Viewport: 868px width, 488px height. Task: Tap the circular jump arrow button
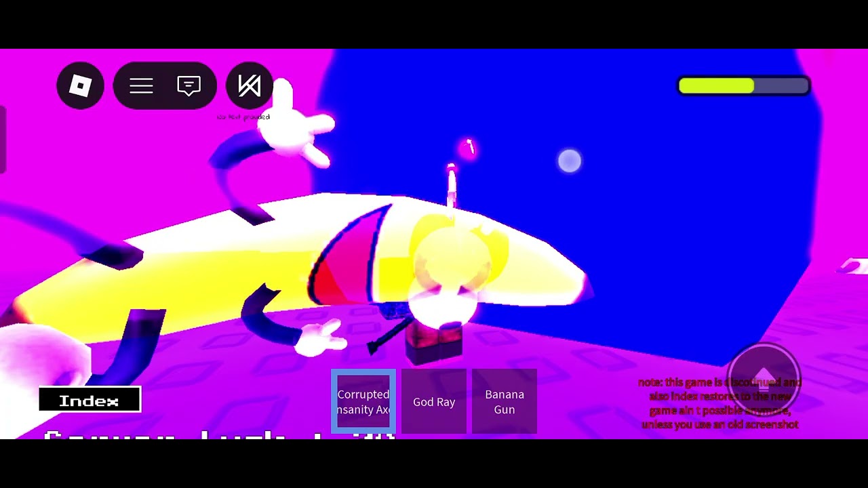[764, 379]
